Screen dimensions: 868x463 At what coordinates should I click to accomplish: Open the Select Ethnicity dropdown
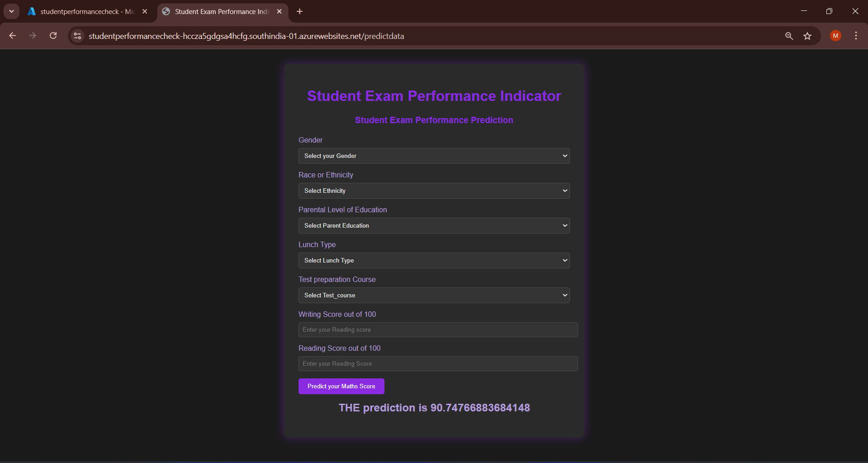pyautogui.click(x=434, y=191)
